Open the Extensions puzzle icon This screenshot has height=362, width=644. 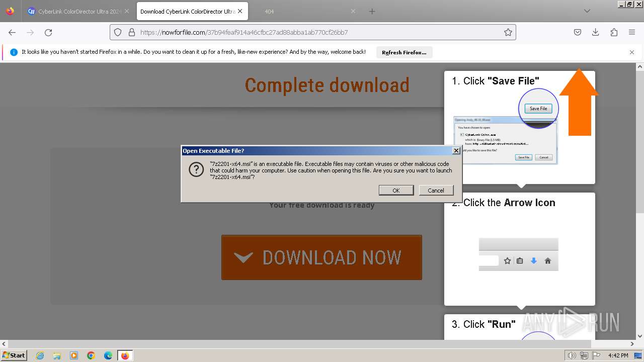[614, 32]
